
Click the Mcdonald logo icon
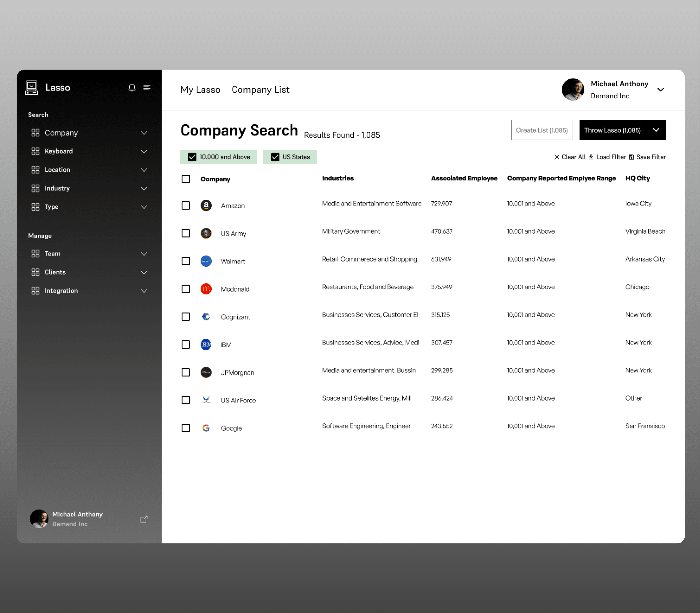[206, 289]
